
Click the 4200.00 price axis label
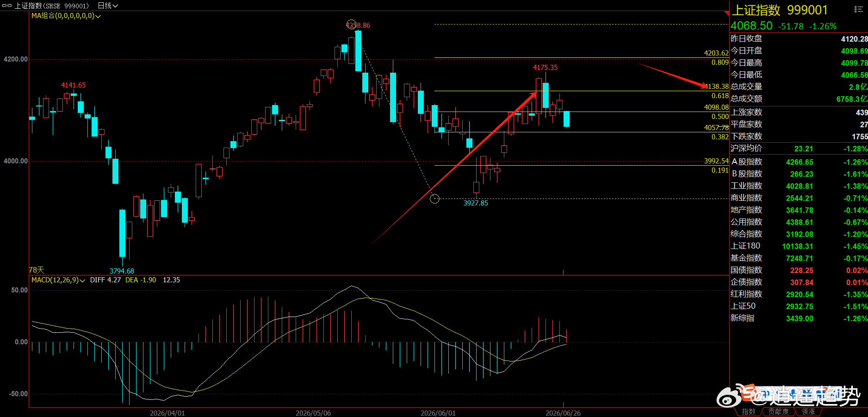[x=16, y=59]
